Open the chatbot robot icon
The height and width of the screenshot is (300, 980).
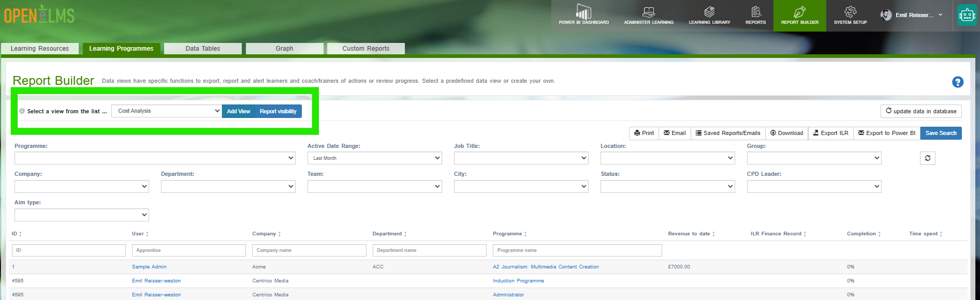click(x=967, y=15)
